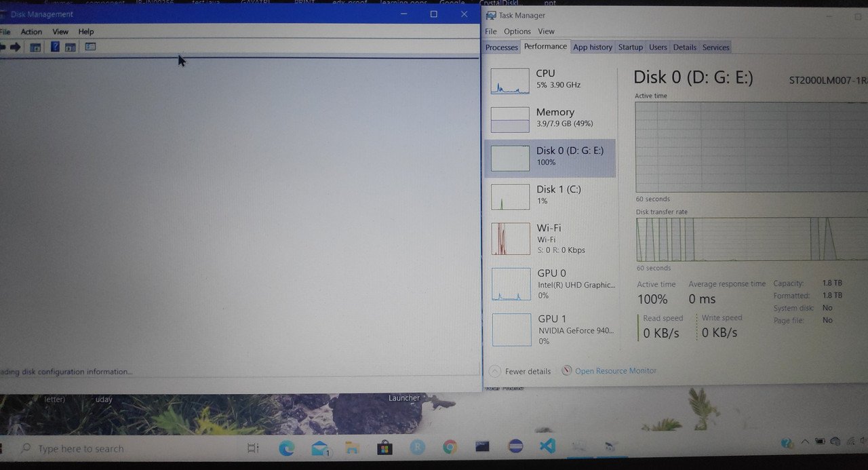Select Disk 1 (C:) entry
This screenshot has height=470, width=868.
pyautogui.click(x=550, y=197)
